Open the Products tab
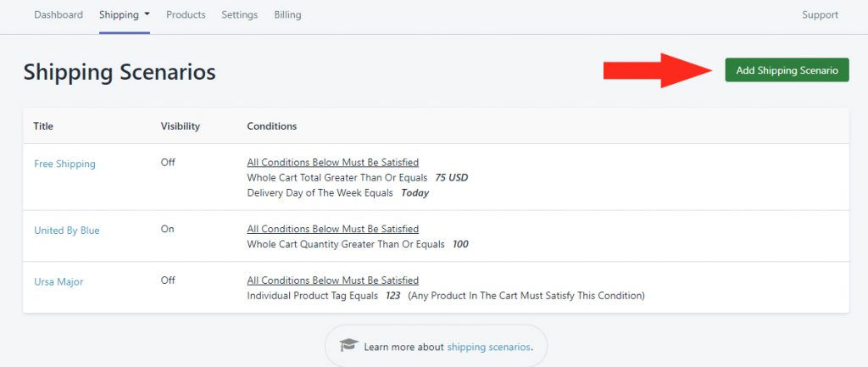The image size is (868, 367). pyautogui.click(x=186, y=15)
